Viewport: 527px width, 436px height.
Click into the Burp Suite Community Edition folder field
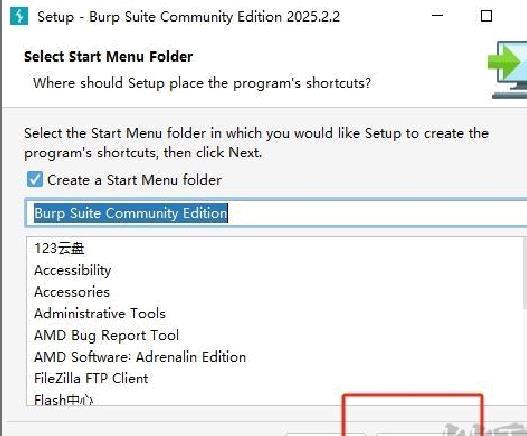pos(276,213)
